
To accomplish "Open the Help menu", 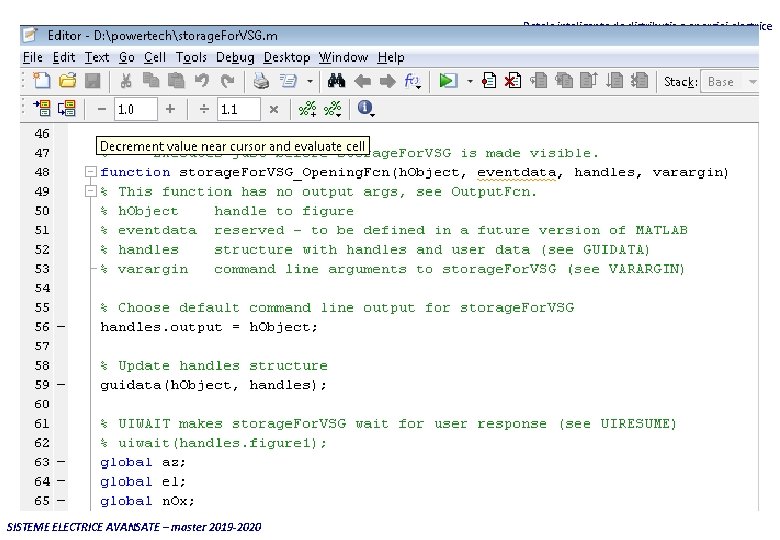I will 391,58.
